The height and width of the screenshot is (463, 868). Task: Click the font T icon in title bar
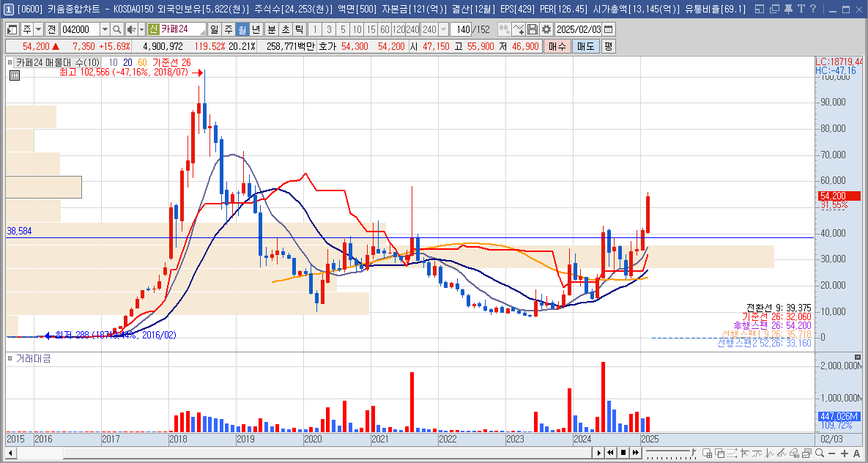pos(801,9)
